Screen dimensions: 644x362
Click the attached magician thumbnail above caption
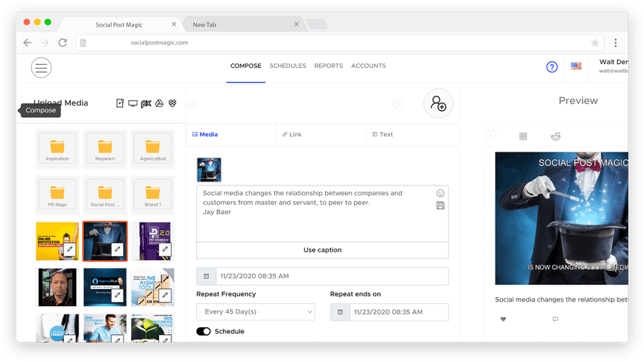point(209,170)
